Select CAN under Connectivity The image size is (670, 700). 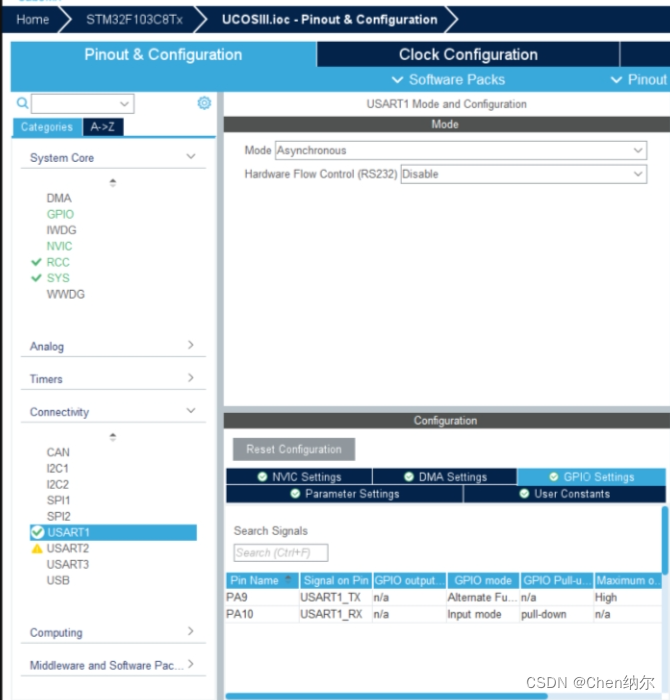(x=58, y=452)
